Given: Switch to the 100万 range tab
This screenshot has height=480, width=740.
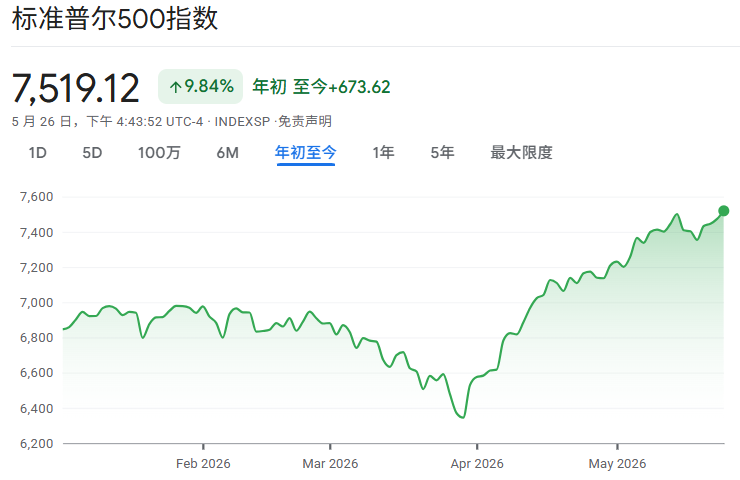Looking at the screenshot, I should pyautogui.click(x=159, y=153).
